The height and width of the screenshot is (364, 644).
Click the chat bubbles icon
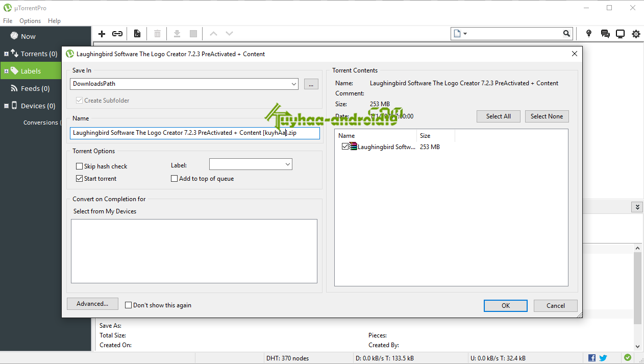tap(605, 34)
